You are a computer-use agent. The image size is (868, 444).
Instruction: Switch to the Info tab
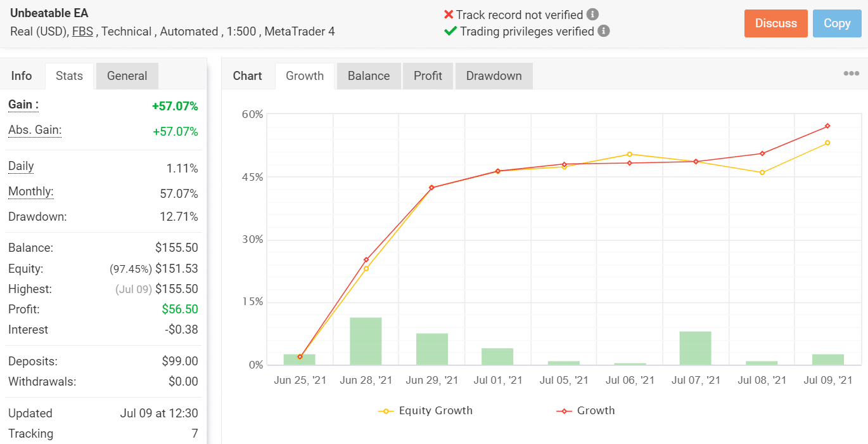(21, 75)
